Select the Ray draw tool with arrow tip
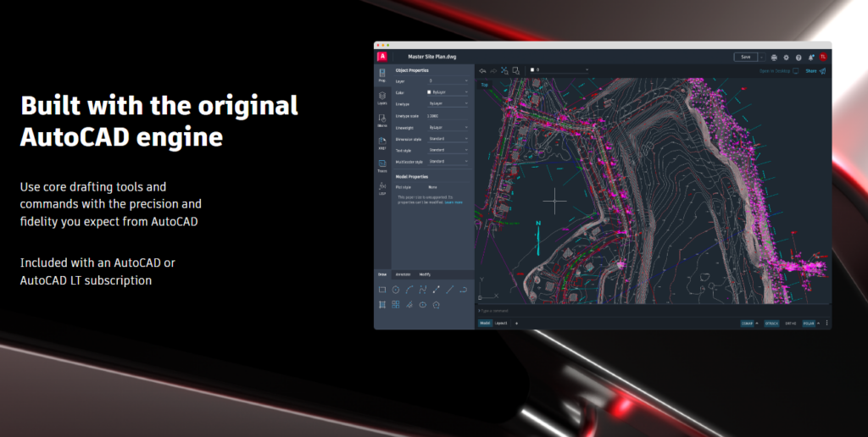The image size is (868, 437). click(x=437, y=290)
